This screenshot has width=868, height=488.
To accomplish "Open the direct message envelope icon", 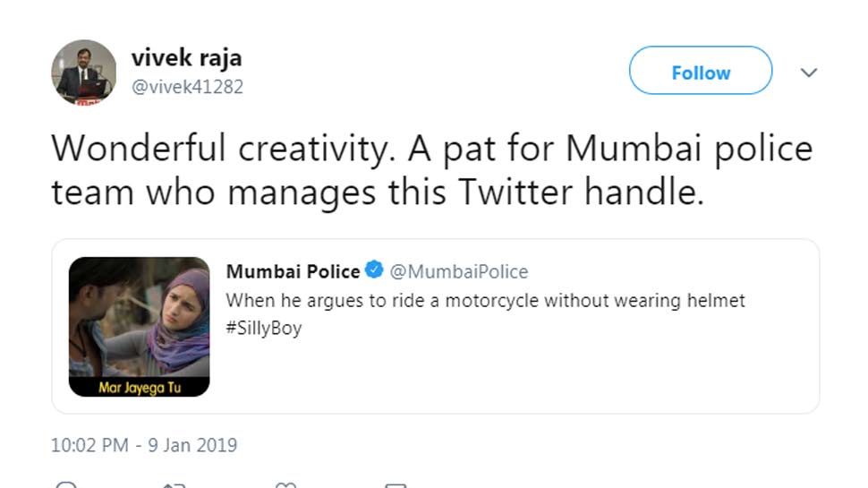I will (x=396, y=485).
